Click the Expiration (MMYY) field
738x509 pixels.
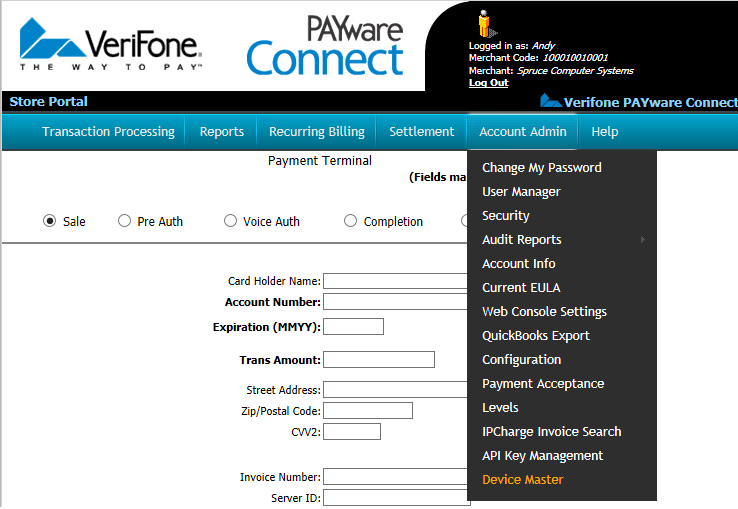coord(353,327)
